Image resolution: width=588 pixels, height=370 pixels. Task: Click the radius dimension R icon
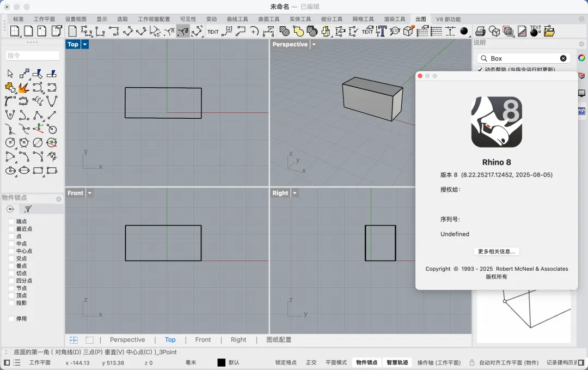tap(169, 32)
